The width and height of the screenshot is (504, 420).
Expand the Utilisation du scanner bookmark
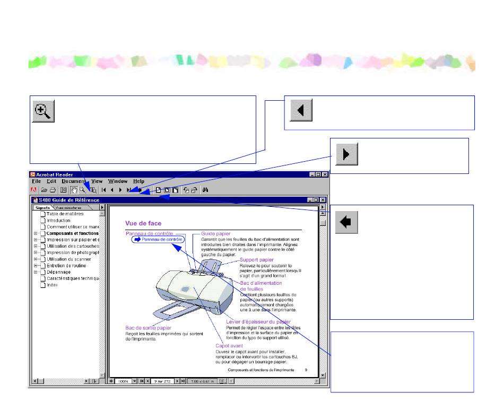pos(36,259)
